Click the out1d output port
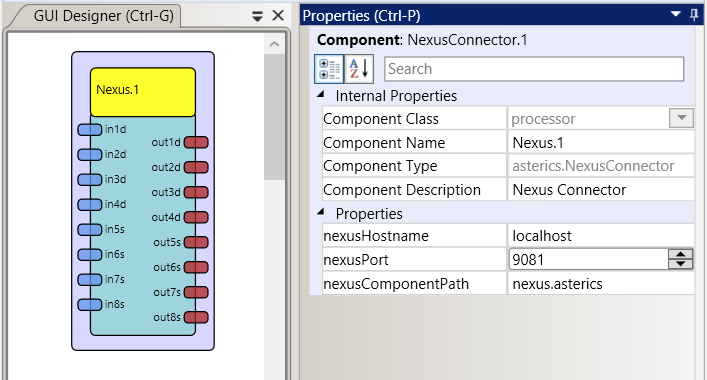The width and height of the screenshot is (707, 380). click(196, 142)
